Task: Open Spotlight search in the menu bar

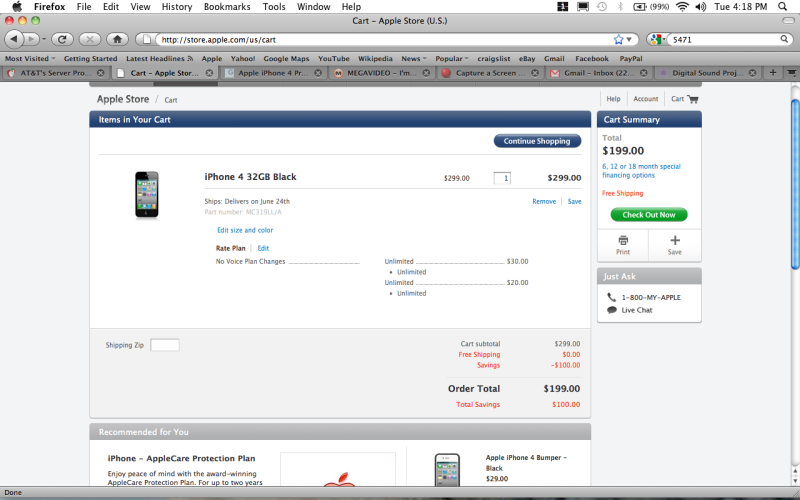Action: click(x=782, y=7)
